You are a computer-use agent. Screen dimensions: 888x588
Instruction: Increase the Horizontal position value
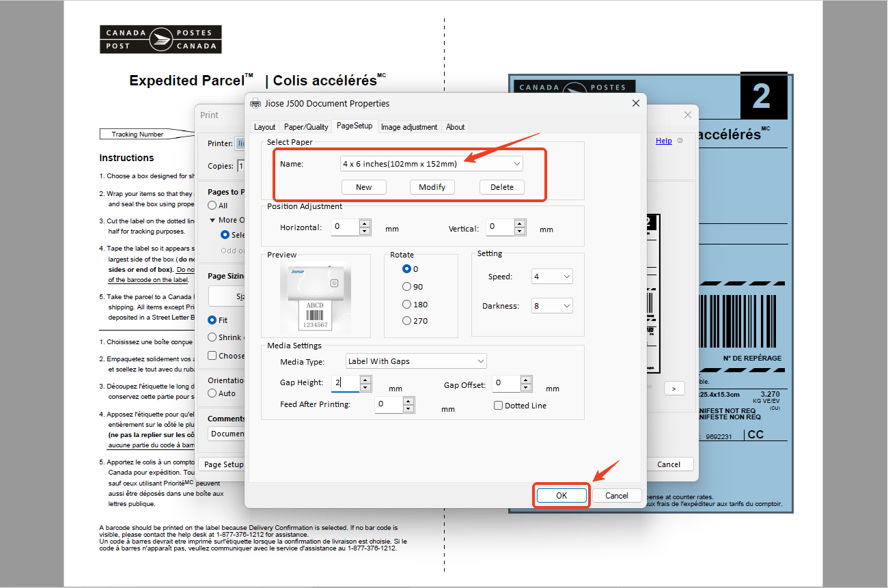click(x=365, y=223)
